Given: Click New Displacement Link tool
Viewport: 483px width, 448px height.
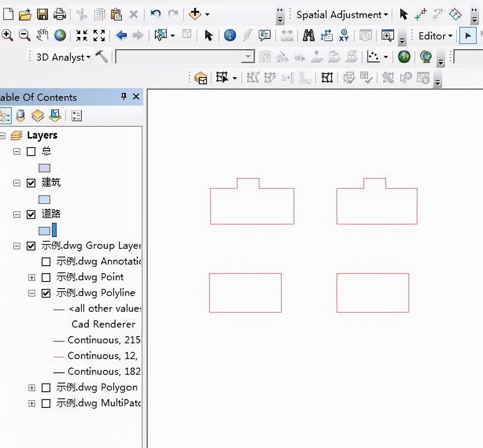Looking at the screenshot, I should coord(421,15).
